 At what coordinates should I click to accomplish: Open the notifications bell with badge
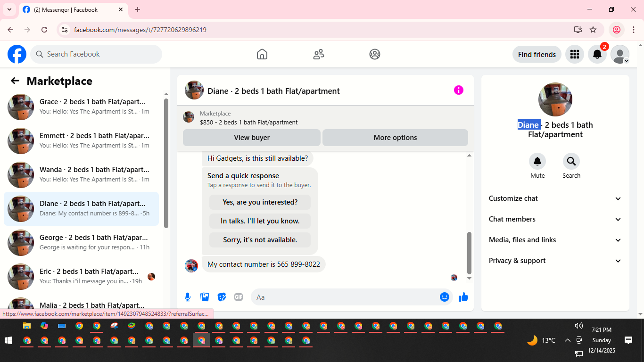click(x=597, y=54)
